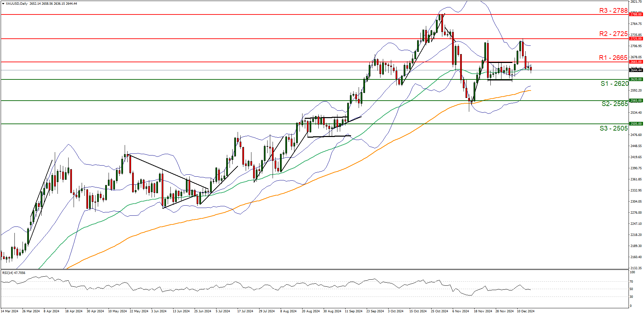Click the 2534.40 price scale value
The width and height of the screenshot is (644, 315).
tap(636, 113)
